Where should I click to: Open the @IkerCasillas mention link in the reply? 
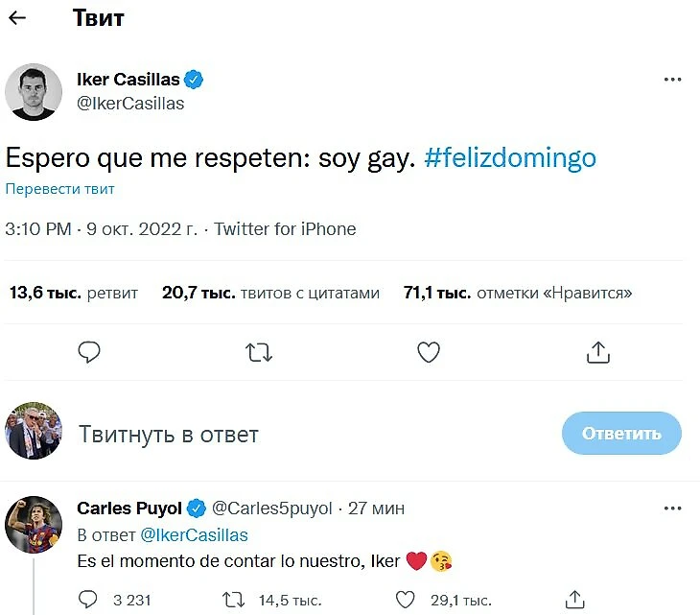click(195, 534)
